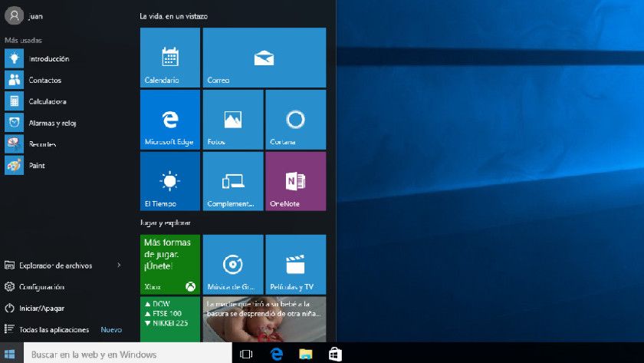Screen dimensions: 644x363
Task: Open Introducción from most used apps
Action: point(66,58)
